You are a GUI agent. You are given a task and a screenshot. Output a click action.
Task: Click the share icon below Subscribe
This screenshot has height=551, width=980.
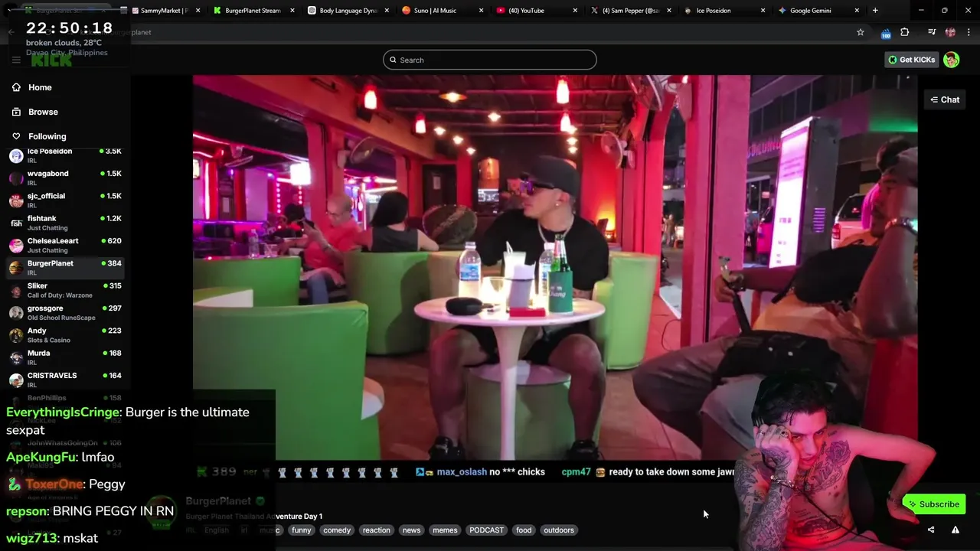pyautogui.click(x=931, y=530)
